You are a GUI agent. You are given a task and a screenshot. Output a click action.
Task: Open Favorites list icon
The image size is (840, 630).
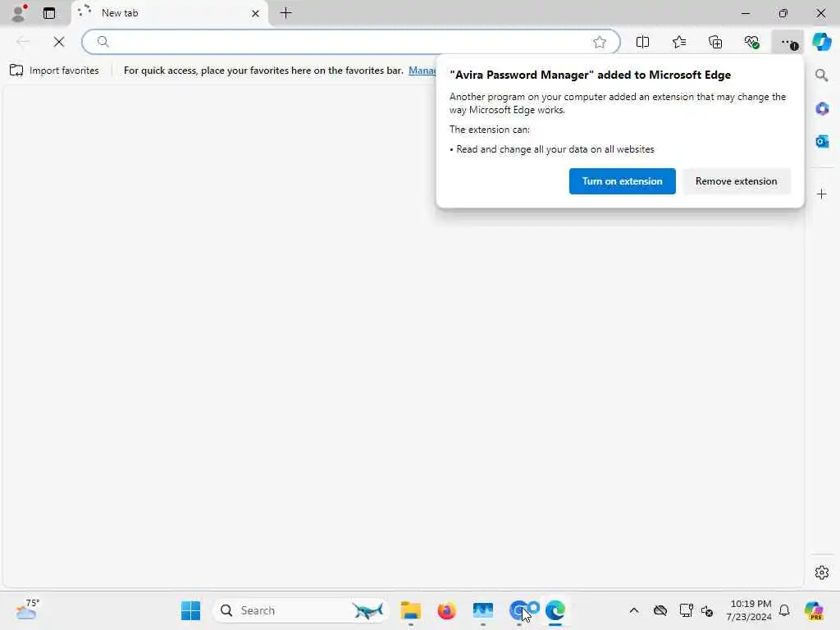679,42
